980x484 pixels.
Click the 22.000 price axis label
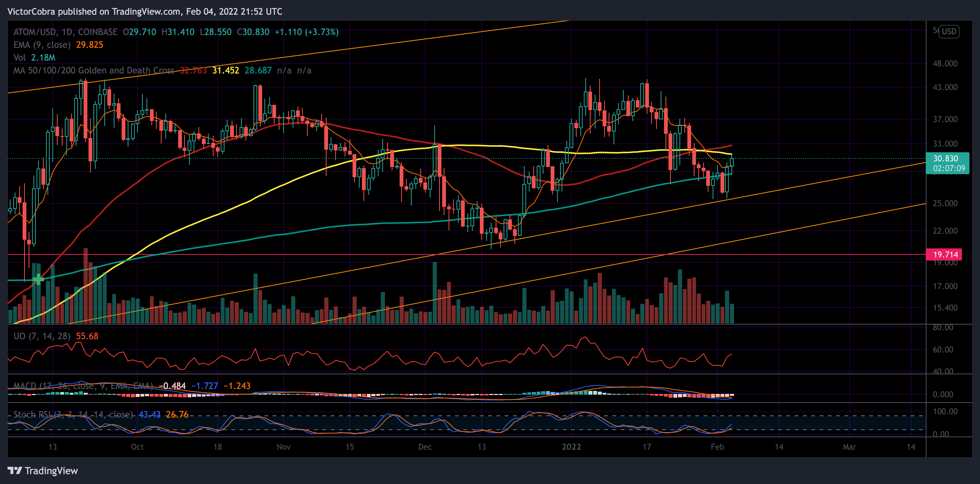(945, 231)
